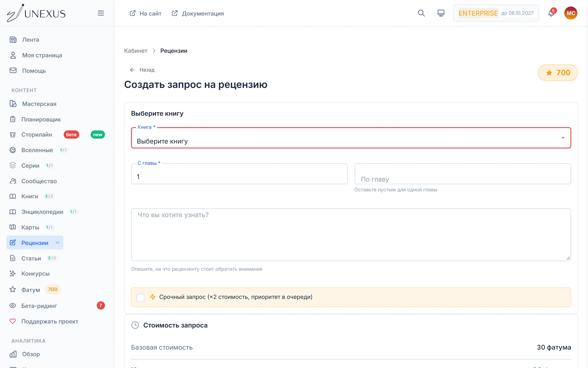
Task: Click the Кабинет breadcrumb
Action: coord(135,51)
